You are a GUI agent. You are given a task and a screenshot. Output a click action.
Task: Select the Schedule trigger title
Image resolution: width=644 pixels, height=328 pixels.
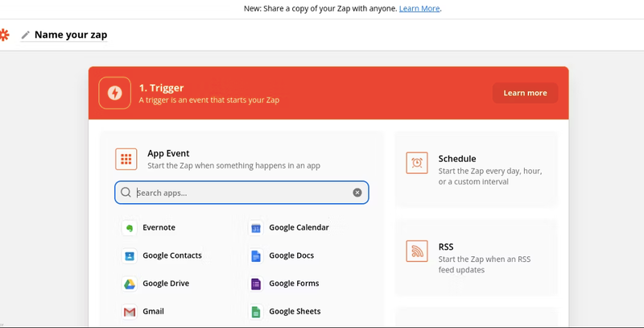[457, 159]
